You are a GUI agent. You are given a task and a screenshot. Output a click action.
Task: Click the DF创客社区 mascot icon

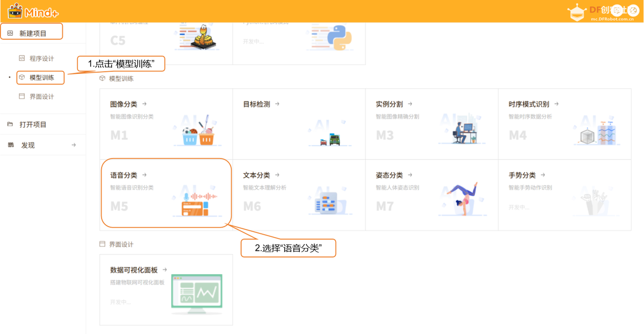coord(576,11)
